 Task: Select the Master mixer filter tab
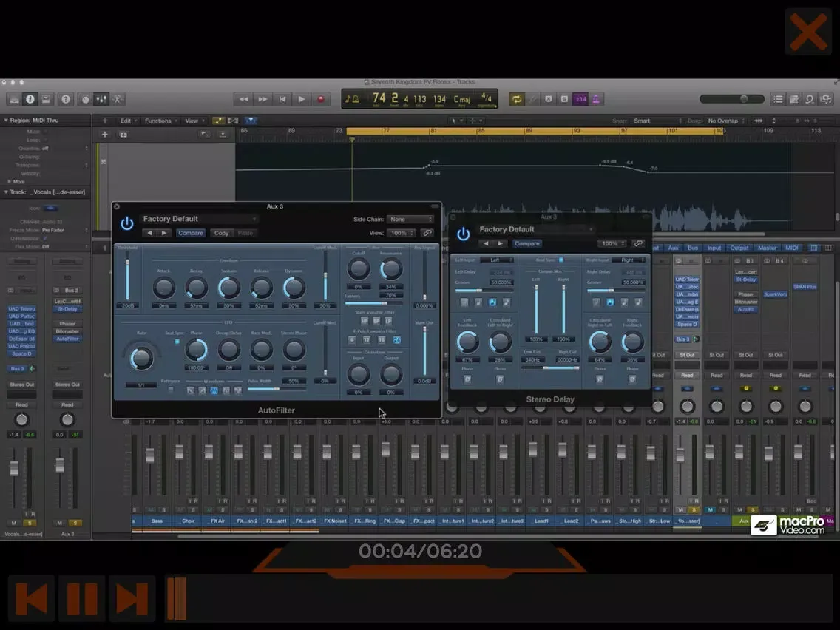click(x=767, y=248)
